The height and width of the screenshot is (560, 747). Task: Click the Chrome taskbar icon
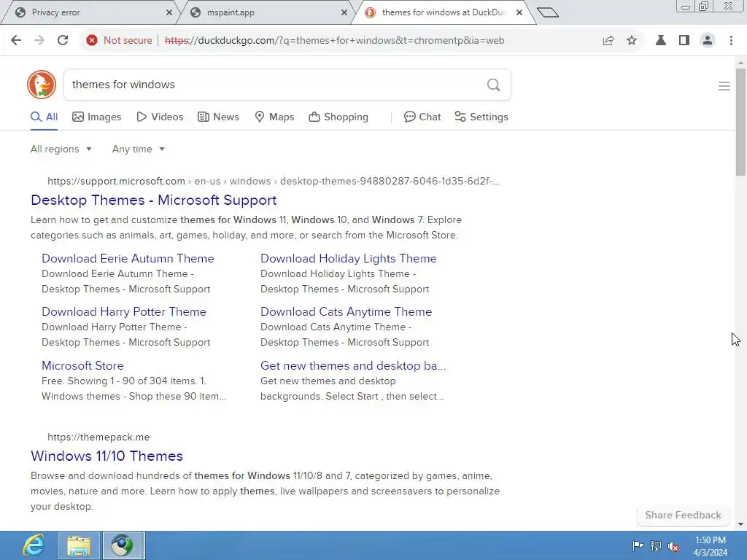click(122, 545)
